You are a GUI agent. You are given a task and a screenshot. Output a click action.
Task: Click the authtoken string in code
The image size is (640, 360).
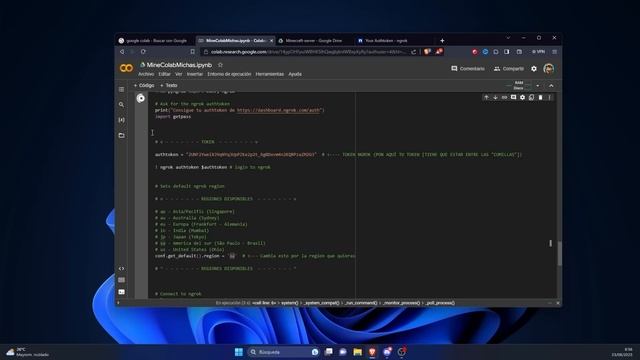251,155
